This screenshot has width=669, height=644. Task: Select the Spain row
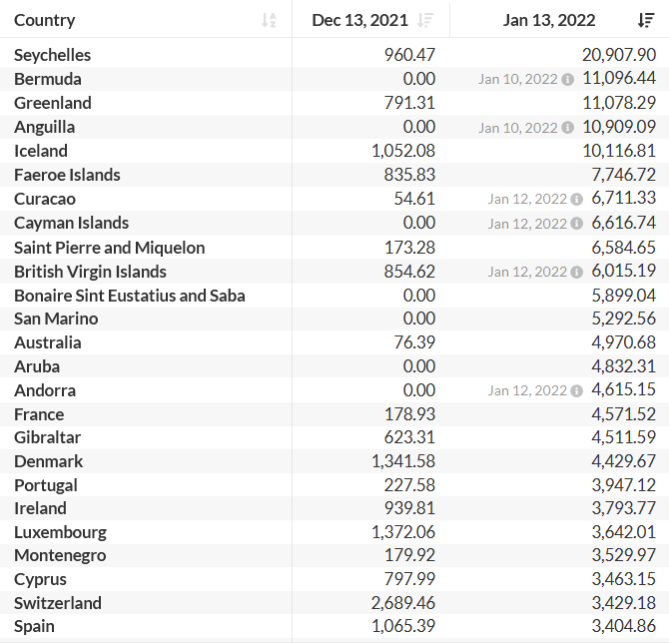point(34,626)
